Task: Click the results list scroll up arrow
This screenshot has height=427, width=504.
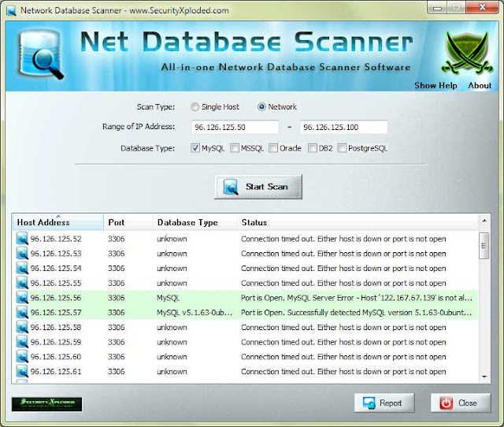Action: pyautogui.click(x=484, y=221)
